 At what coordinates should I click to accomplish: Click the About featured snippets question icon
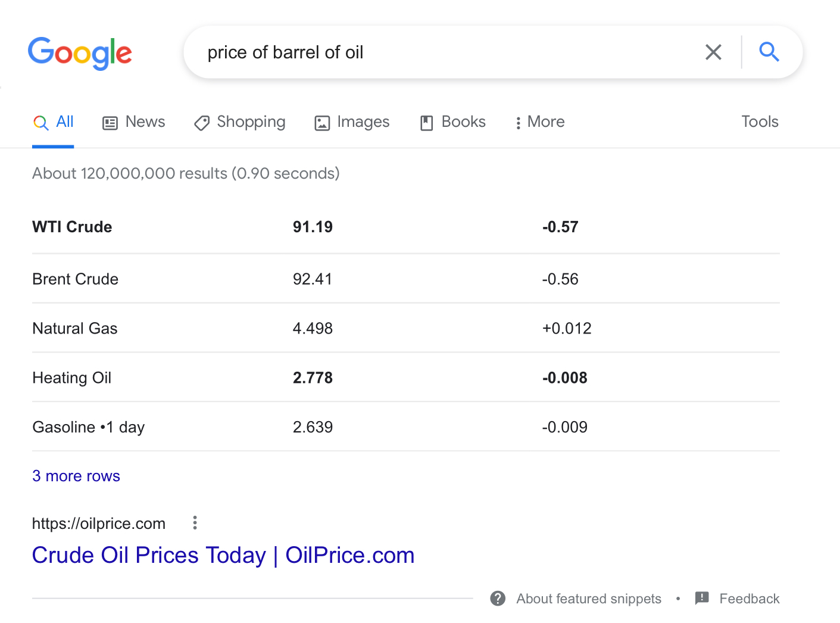click(x=498, y=599)
